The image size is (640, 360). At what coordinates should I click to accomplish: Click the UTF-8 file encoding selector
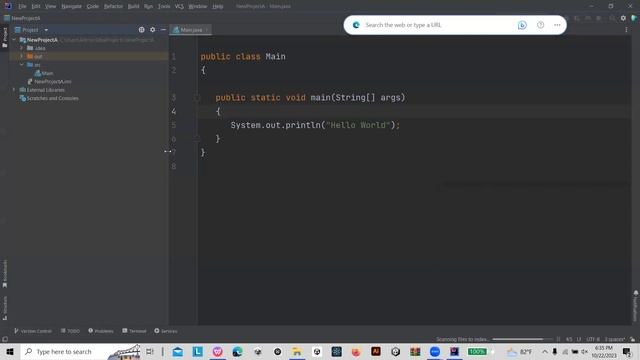(x=593, y=339)
